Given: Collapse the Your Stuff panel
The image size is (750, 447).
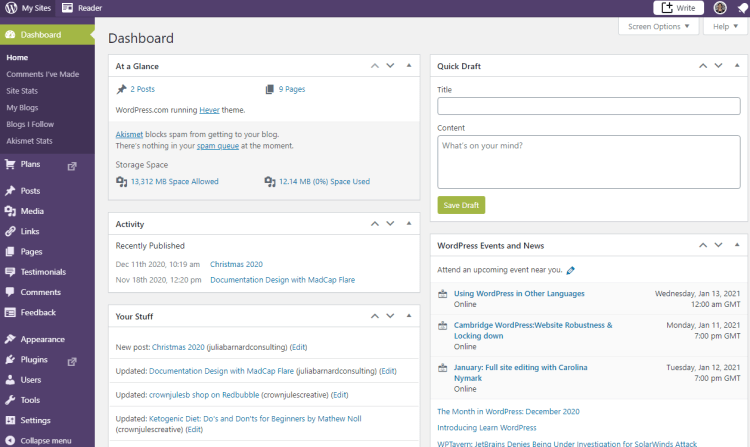Looking at the screenshot, I should click(409, 316).
